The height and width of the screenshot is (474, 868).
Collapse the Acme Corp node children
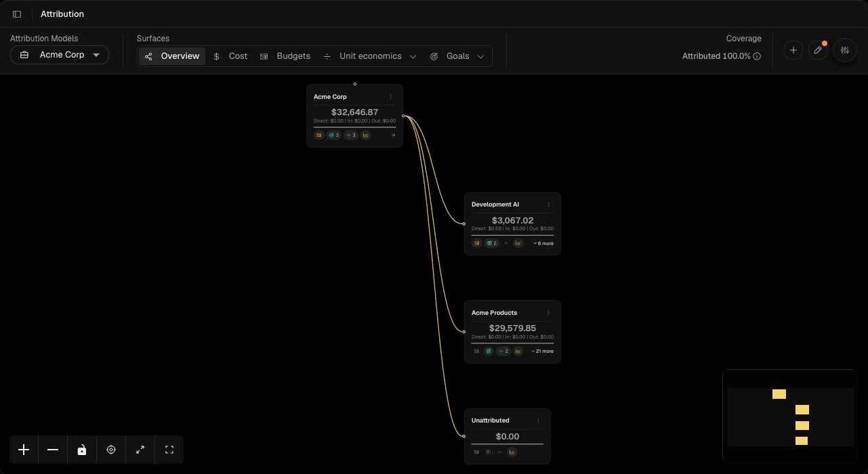(394, 135)
